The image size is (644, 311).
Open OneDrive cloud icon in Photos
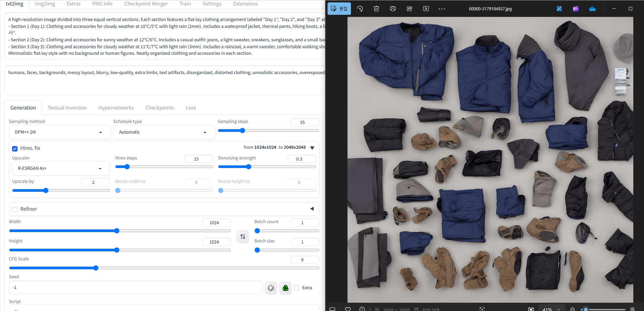click(592, 9)
